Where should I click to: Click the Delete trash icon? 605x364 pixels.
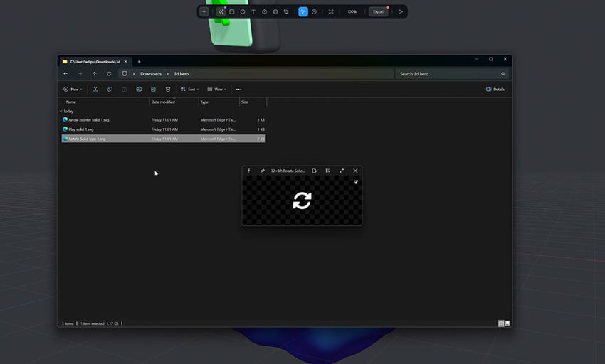point(168,89)
